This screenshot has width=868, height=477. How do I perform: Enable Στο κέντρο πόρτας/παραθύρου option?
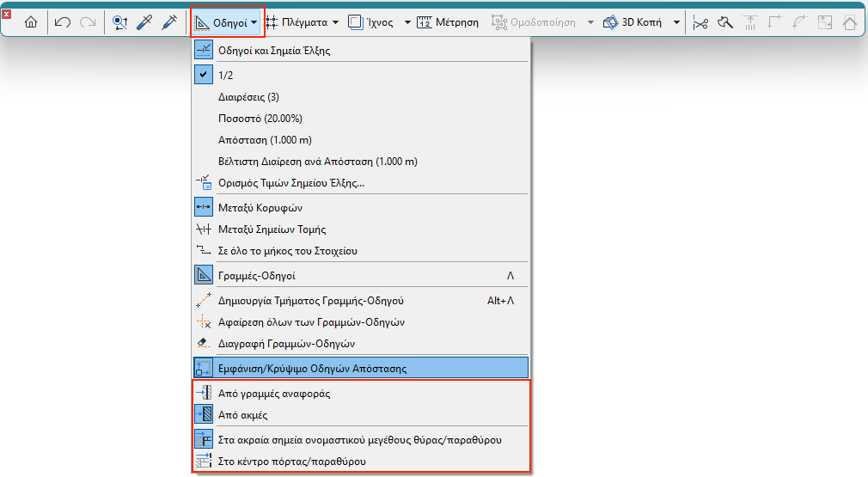(x=361, y=462)
